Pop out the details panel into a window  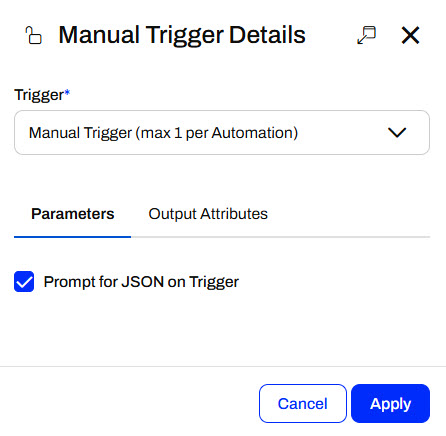[x=366, y=35]
